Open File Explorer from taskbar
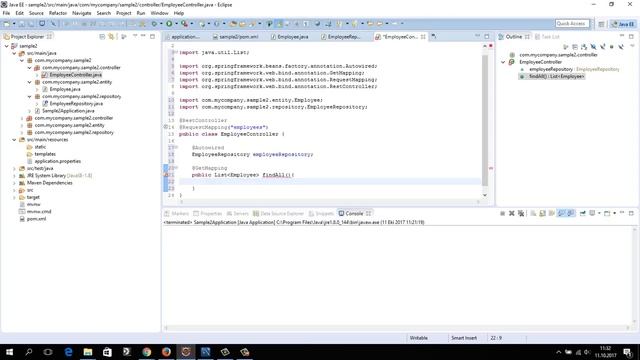 pos(88,352)
